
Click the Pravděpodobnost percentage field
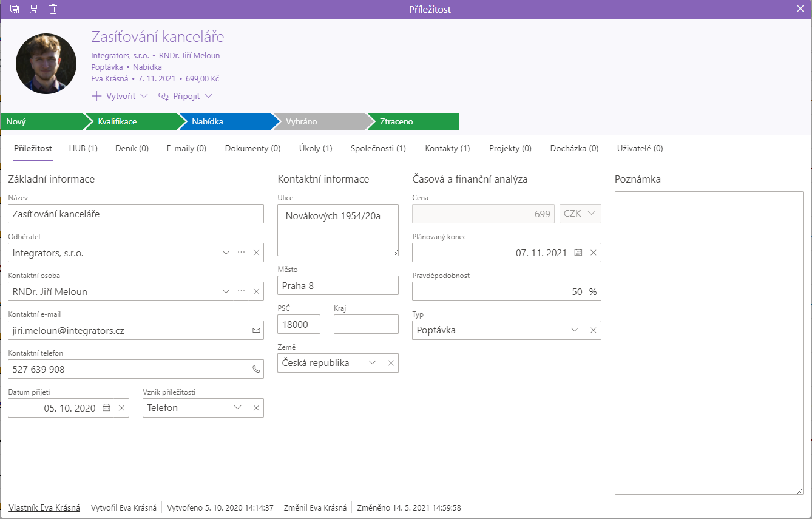(507, 291)
